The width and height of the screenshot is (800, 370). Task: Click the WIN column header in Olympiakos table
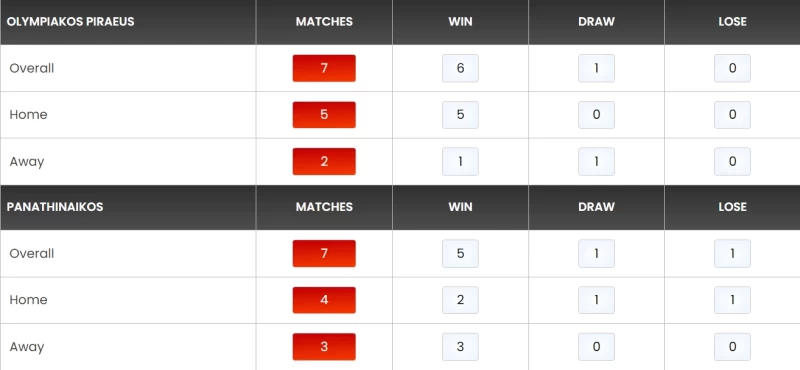(x=460, y=21)
